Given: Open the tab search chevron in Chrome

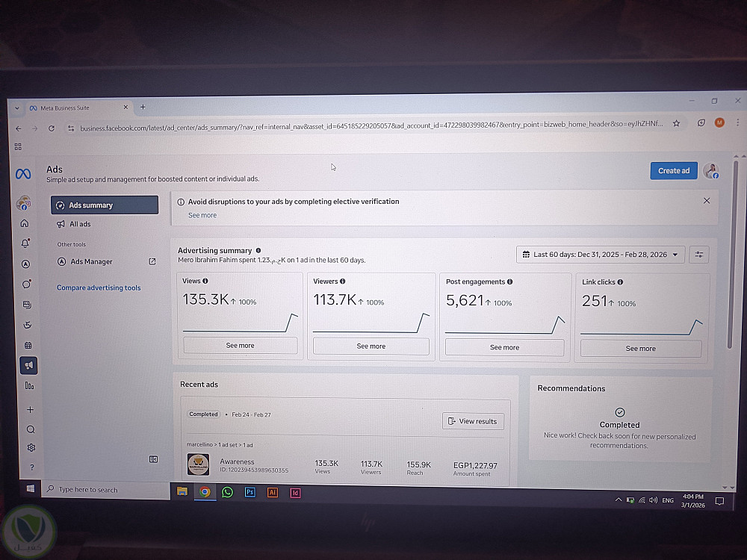Looking at the screenshot, I should click(17, 108).
